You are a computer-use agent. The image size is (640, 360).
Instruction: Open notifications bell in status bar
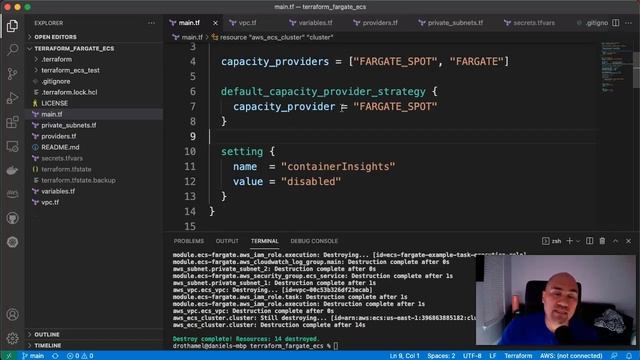point(629,356)
